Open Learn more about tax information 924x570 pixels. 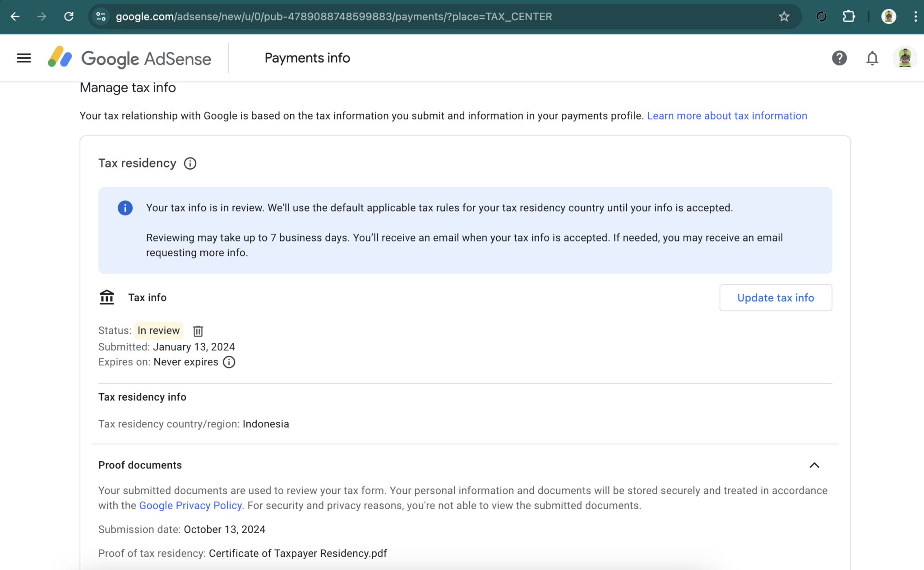[x=727, y=116]
